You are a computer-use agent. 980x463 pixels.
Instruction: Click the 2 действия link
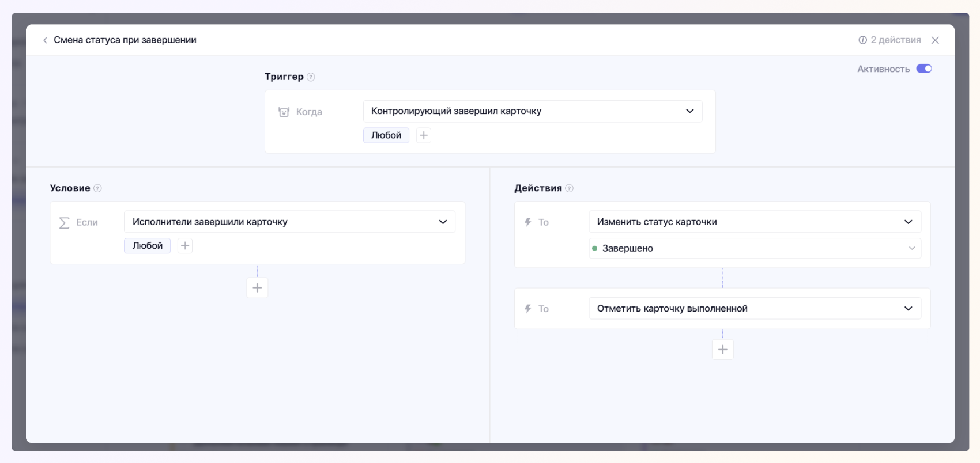[895, 40]
